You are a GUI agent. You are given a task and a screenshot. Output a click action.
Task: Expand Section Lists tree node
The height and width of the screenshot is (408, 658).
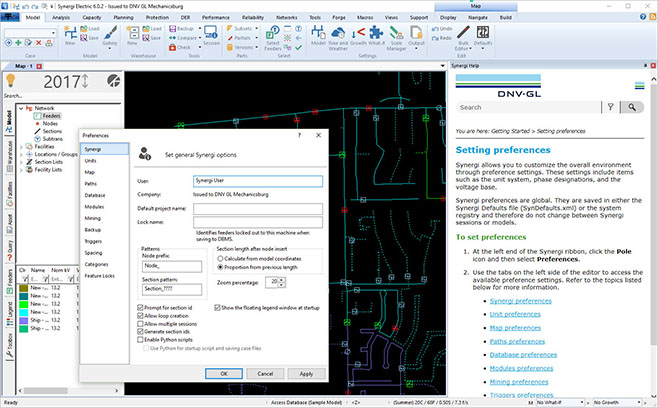[21, 162]
